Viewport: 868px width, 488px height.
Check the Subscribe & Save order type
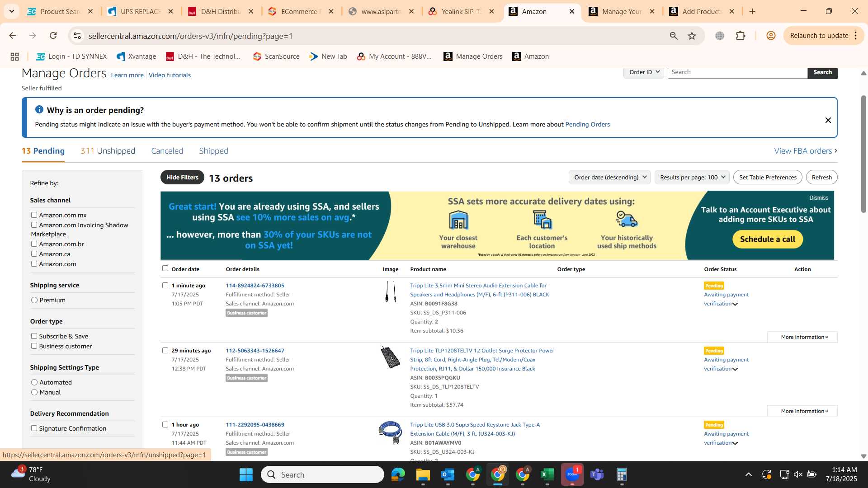point(34,336)
